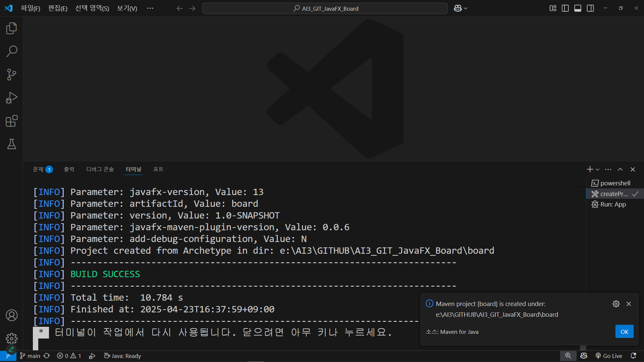
Task: Open terminal panel more actions
Action: (608, 170)
